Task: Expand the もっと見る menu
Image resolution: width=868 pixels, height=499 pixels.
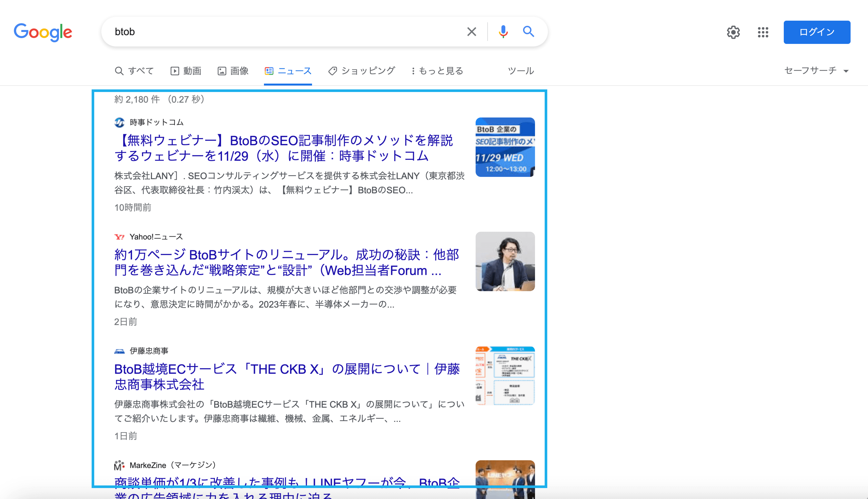Action: tap(437, 71)
